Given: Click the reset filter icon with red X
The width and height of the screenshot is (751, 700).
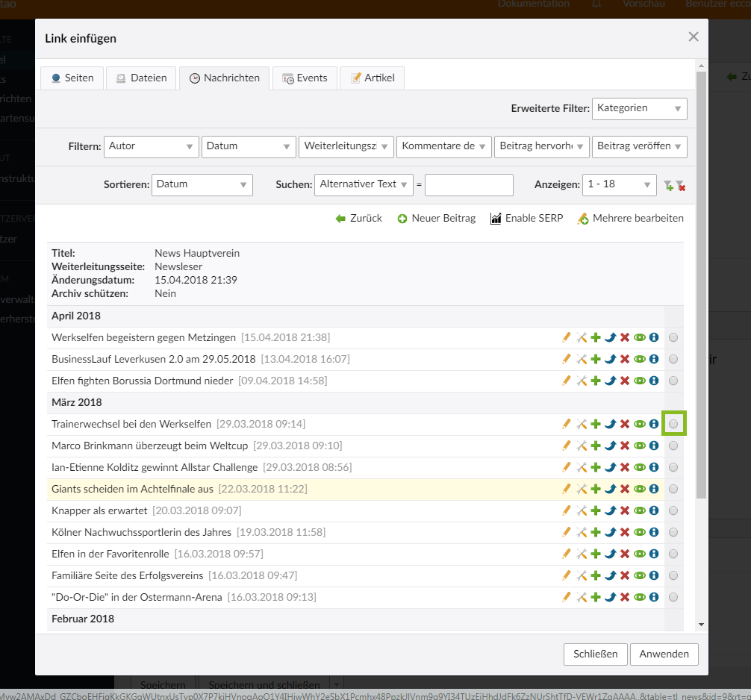Looking at the screenshot, I should point(681,185).
